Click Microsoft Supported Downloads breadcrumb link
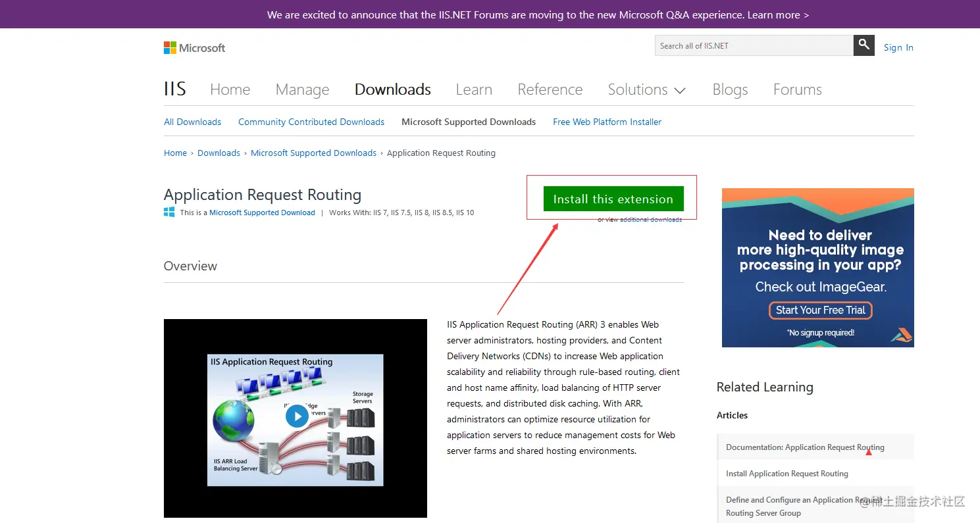 coord(313,153)
